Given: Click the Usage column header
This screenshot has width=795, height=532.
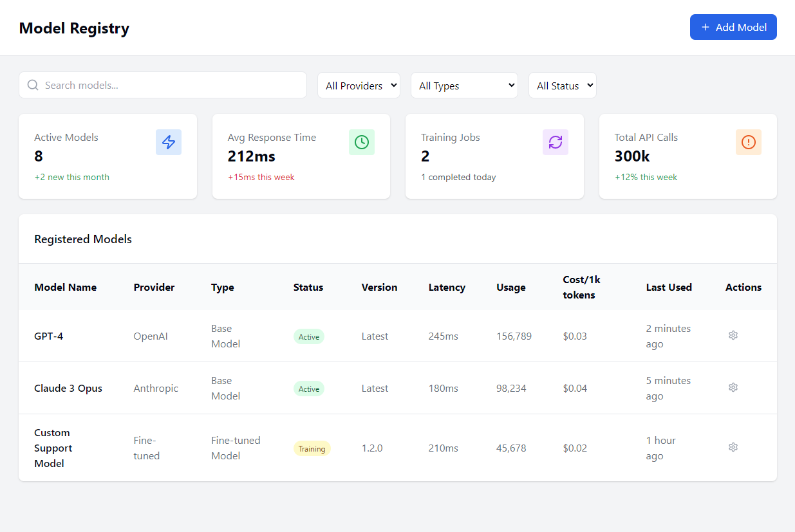Looking at the screenshot, I should click(x=511, y=288).
